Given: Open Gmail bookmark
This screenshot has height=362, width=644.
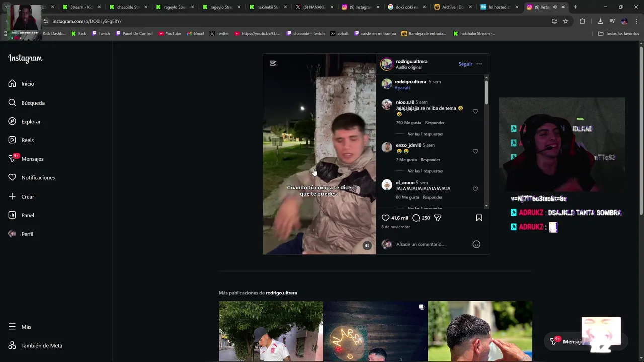Looking at the screenshot, I should [195, 34].
